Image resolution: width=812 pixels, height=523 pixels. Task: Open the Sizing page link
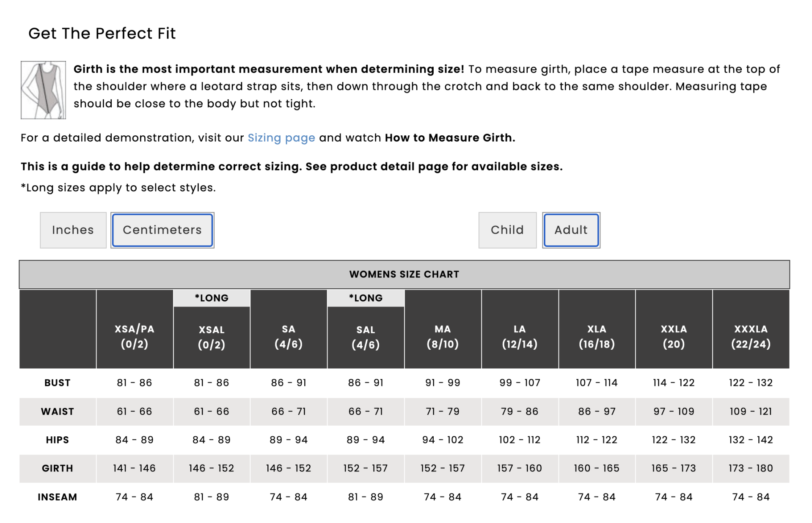point(281,138)
